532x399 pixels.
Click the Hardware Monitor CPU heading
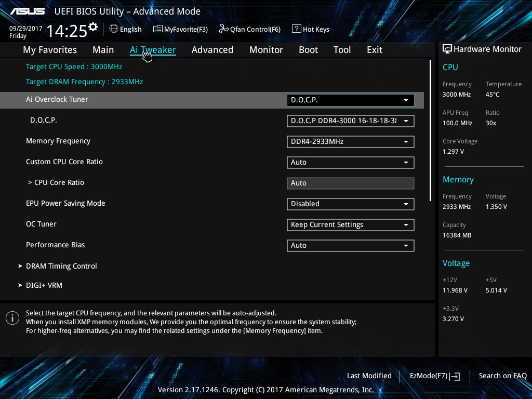tap(450, 67)
